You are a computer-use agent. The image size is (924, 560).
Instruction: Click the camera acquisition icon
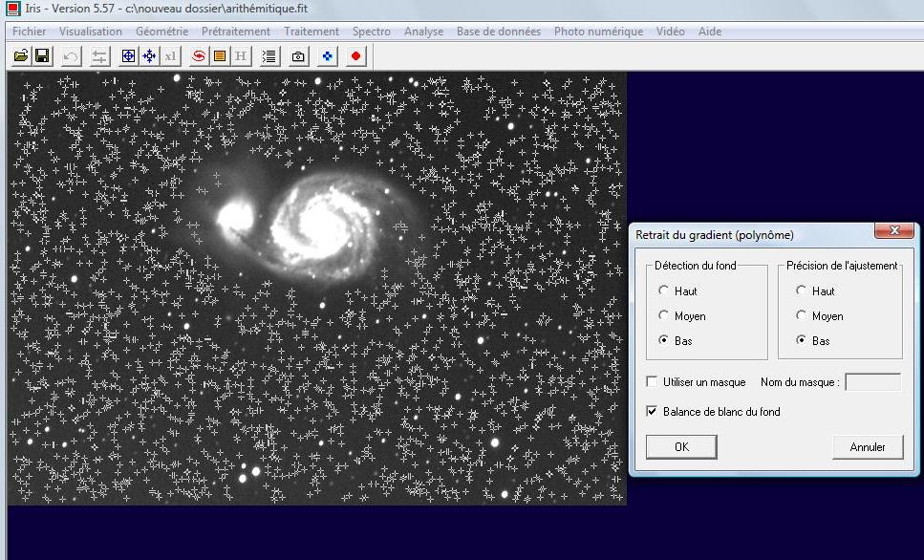299,56
